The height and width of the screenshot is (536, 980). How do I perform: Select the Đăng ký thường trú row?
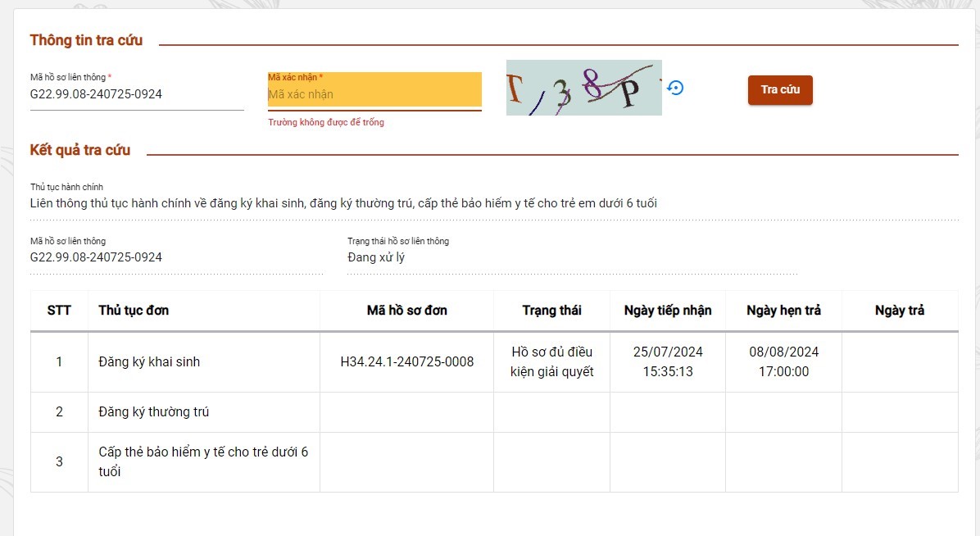tap(153, 411)
